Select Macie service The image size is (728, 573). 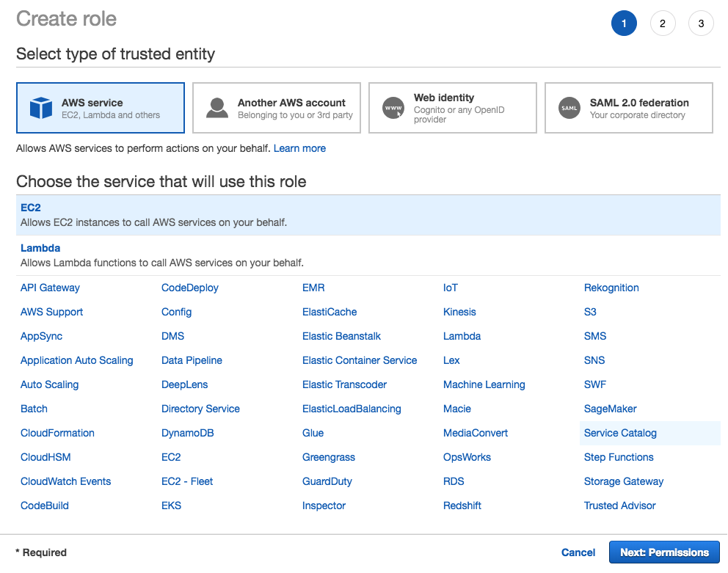click(457, 409)
